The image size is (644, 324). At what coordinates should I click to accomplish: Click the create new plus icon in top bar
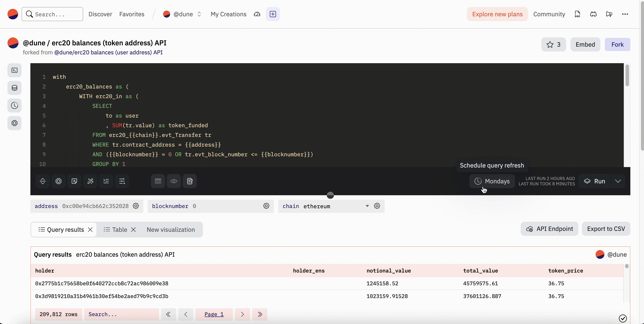[x=273, y=14]
